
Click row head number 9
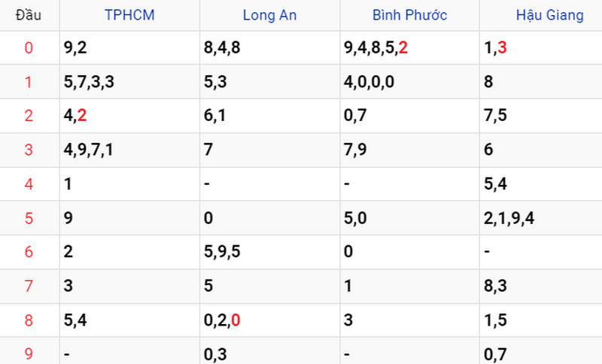pyautogui.click(x=29, y=353)
